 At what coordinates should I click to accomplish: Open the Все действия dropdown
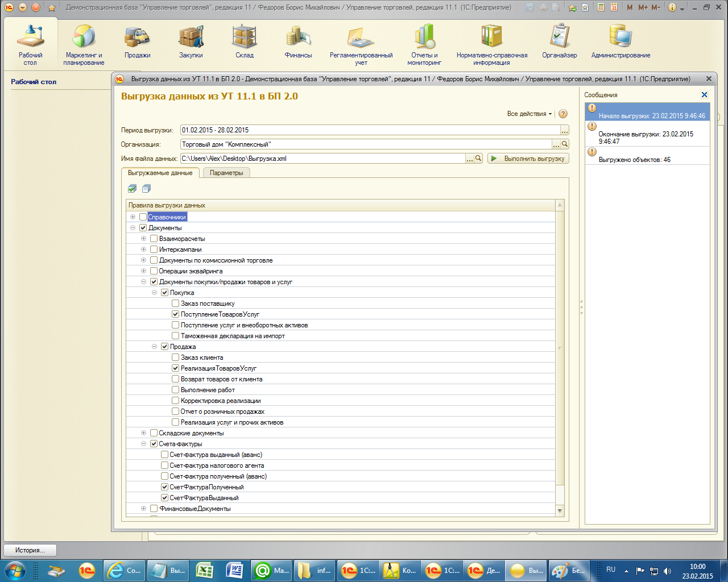click(x=530, y=114)
